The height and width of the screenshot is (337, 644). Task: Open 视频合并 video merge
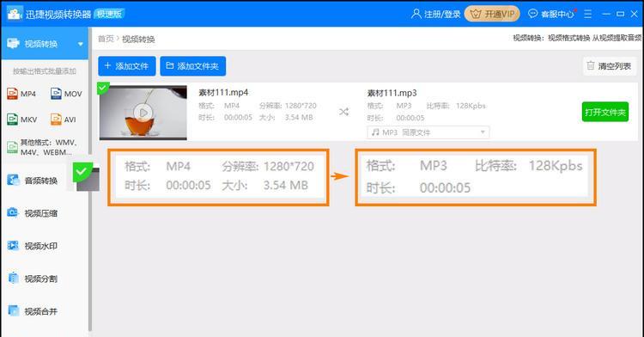tap(40, 311)
